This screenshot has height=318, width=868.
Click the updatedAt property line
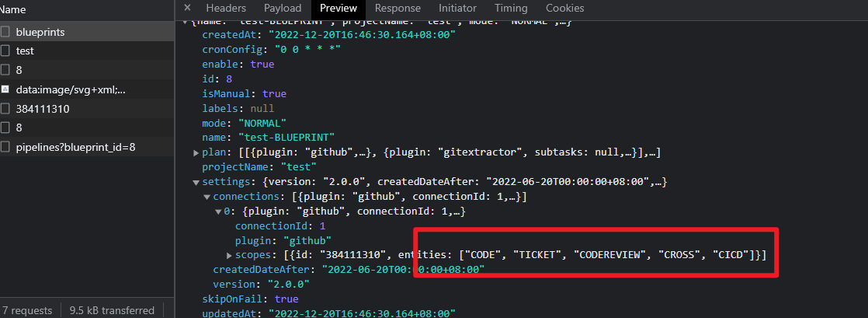tap(329, 313)
